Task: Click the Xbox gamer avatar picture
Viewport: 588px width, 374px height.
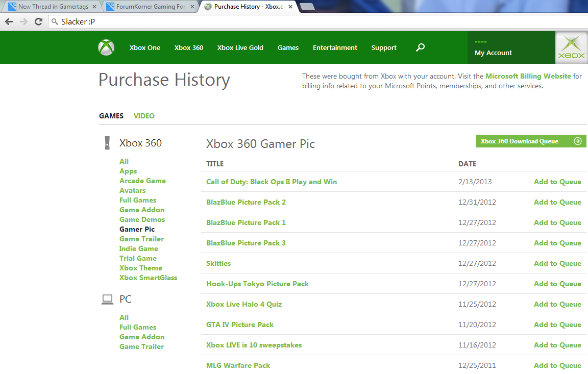Action: [572, 47]
